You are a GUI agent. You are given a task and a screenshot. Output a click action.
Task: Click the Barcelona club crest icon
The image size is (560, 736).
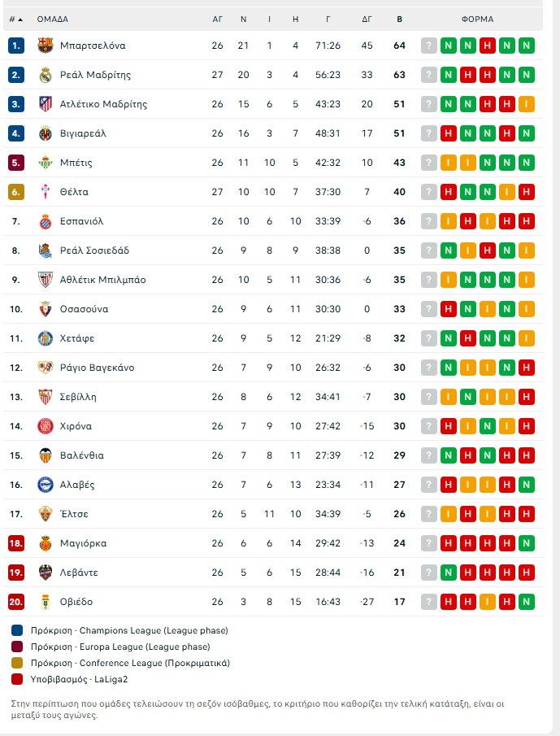46,46
